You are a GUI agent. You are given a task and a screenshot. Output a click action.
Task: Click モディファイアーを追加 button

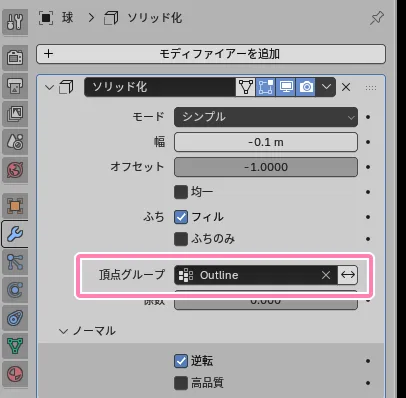(211, 54)
